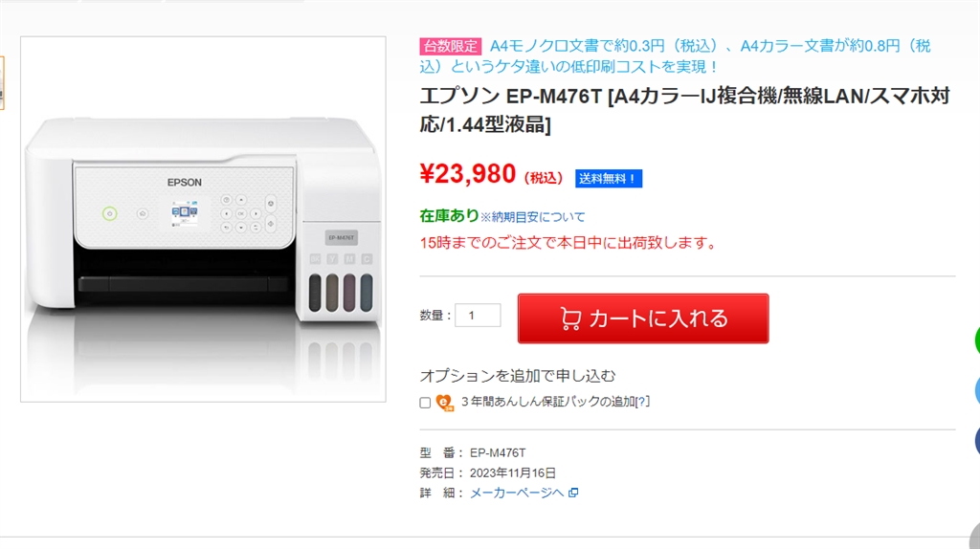Click the main EPSON printer product image
This screenshot has height=549, width=980.
(203, 219)
